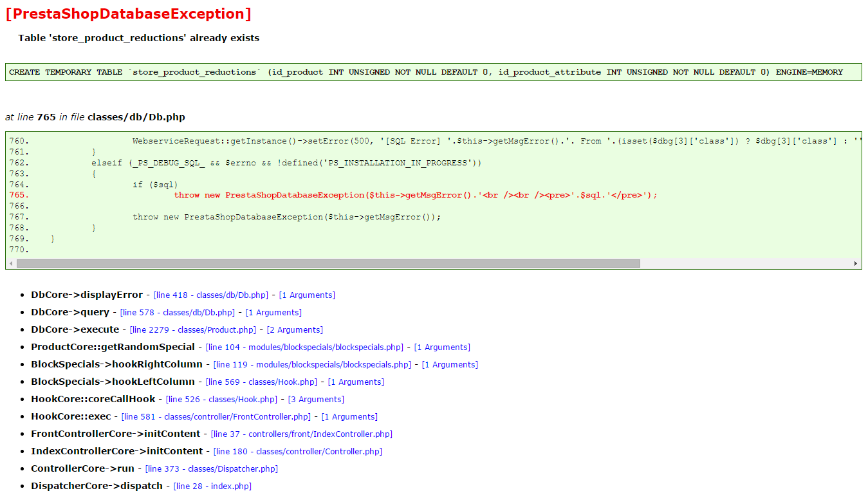The height and width of the screenshot is (500, 868).
Task: Click the HookCore::coreCallHook function name
Action: point(93,399)
